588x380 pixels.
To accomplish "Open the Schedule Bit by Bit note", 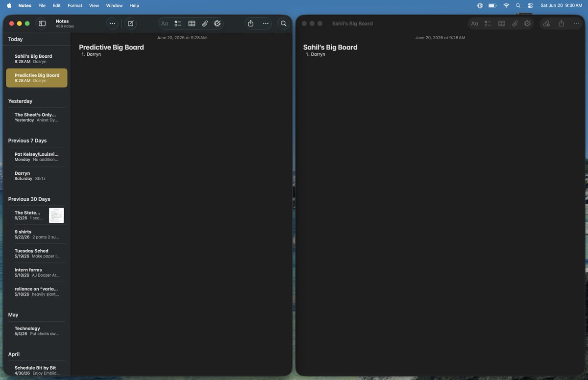I will 37,371.
